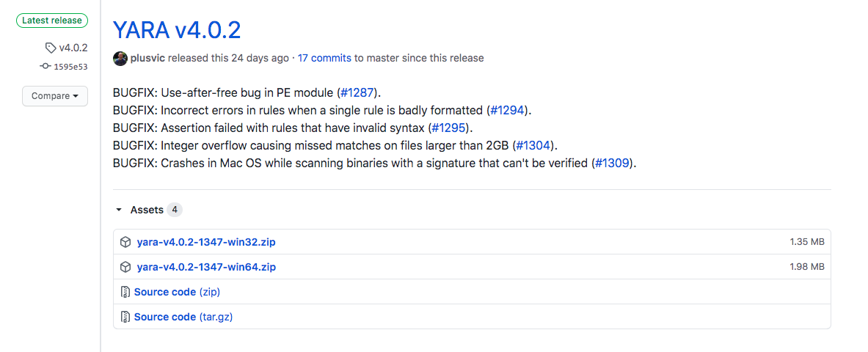Open the Compare dropdown
Screen dimensions: 868x352
pos(55,96)
